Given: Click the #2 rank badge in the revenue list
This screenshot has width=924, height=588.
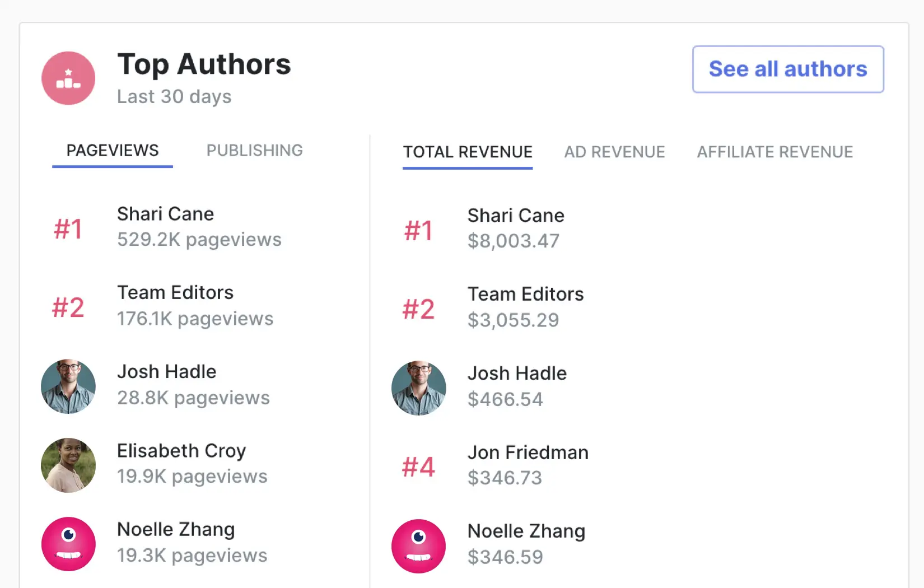Looking at the screenshot, I should click(x=418, y=309).
